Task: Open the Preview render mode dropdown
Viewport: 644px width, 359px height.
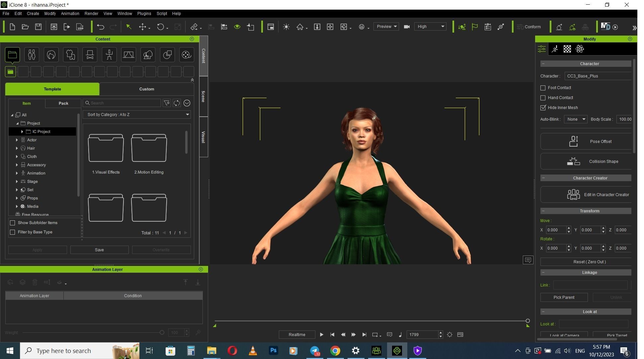Action: point(386,27)
